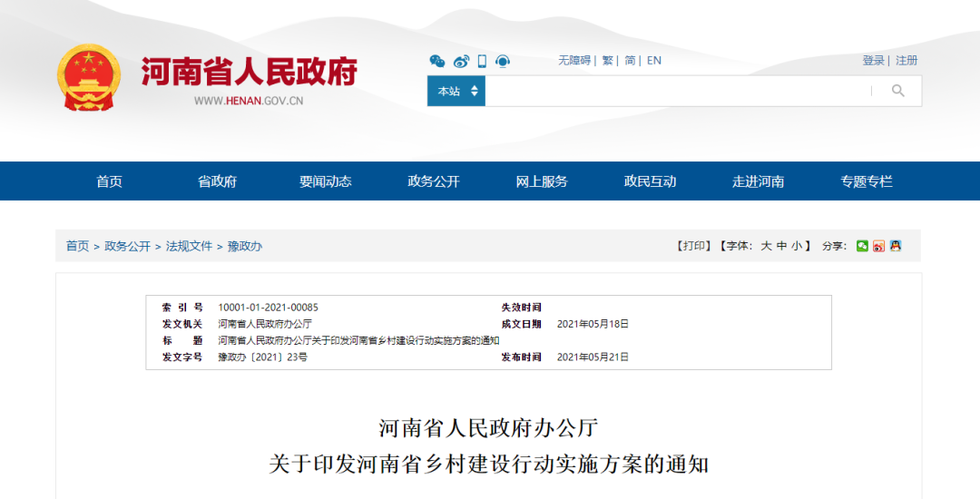Image resolution: width=980 pixels, height=499 pixels.
Task: Share article via green WeChat icon
Action: [863, 246]
